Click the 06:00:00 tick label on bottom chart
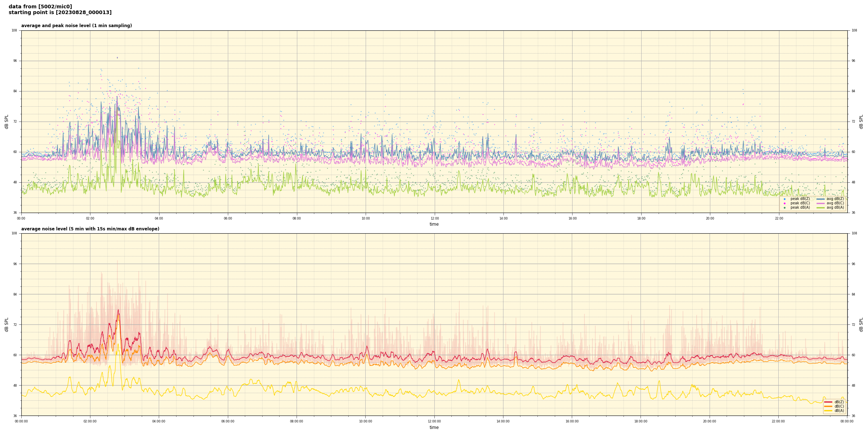 (x=228, y=421)
